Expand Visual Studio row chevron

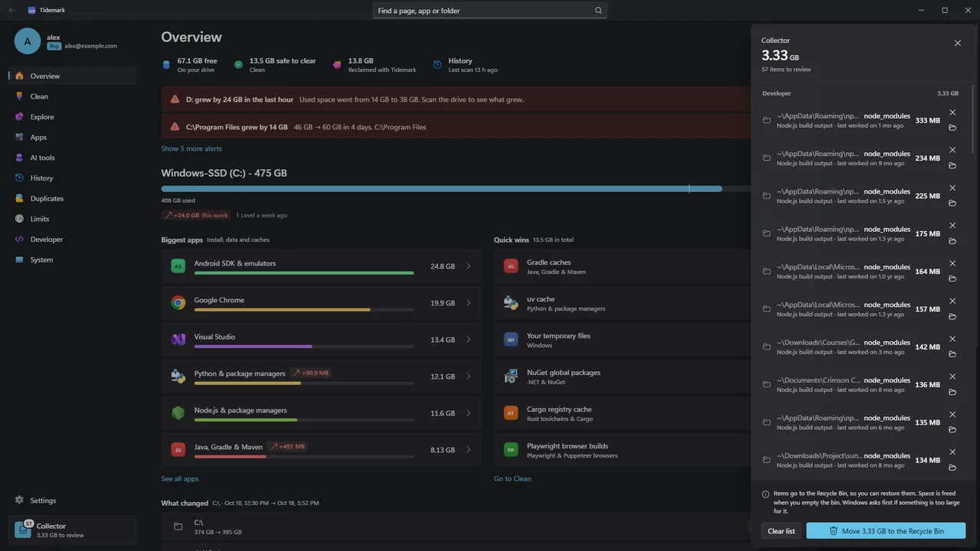tap(469, 340)
